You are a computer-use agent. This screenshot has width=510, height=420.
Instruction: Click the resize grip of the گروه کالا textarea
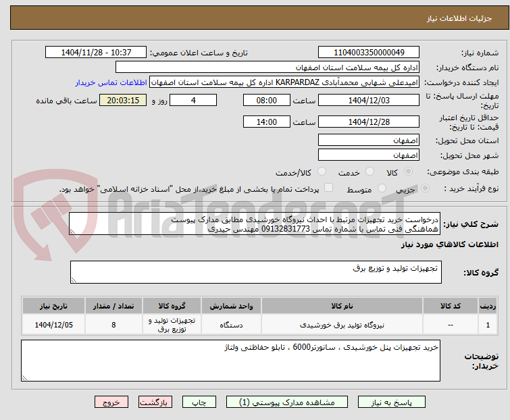click(74, 280)
